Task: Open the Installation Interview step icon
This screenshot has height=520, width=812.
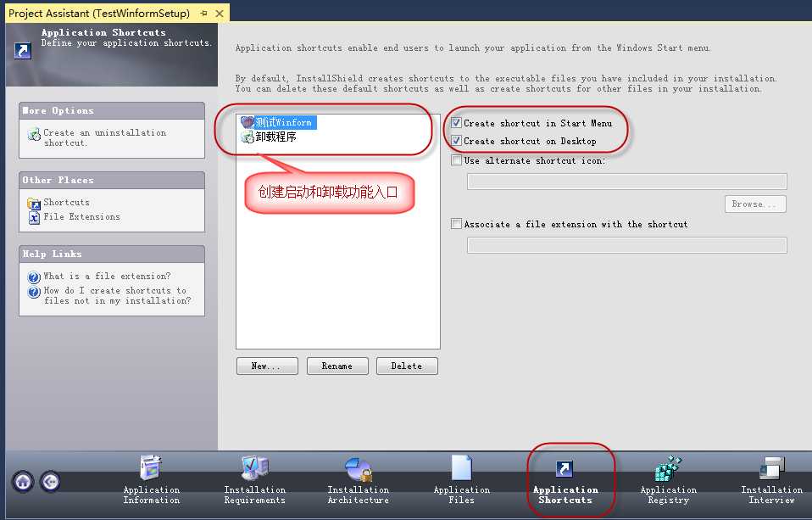Action: point(771,467)
